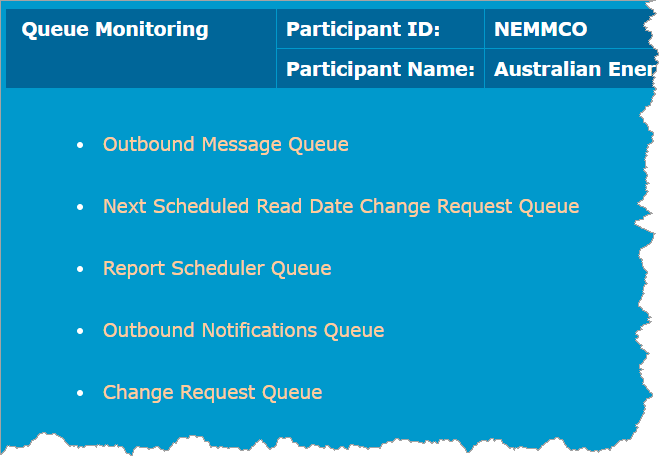
Task: Click the bullet beside Outbound Message Queue
Action: tap(81, 146)
